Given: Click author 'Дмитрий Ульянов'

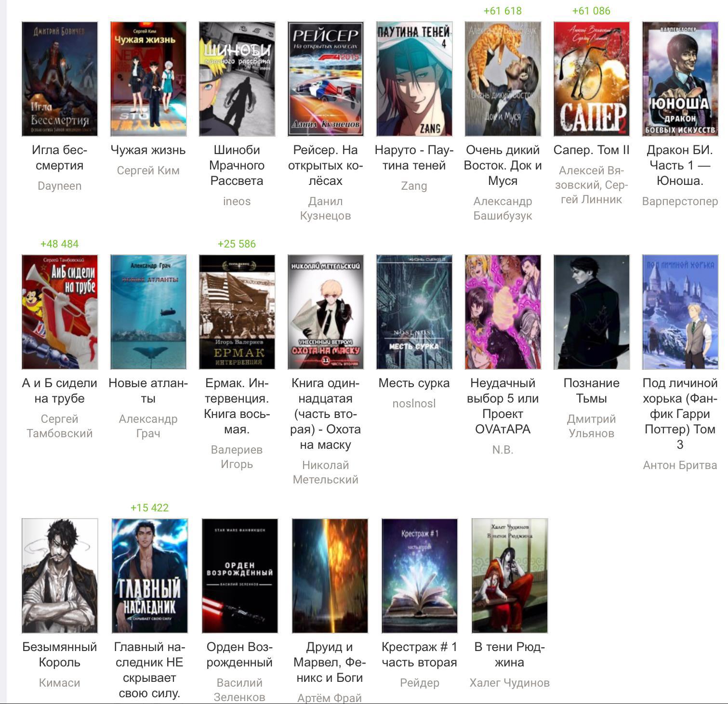Looking at the screenshot, I should click(x=592, y=426).
